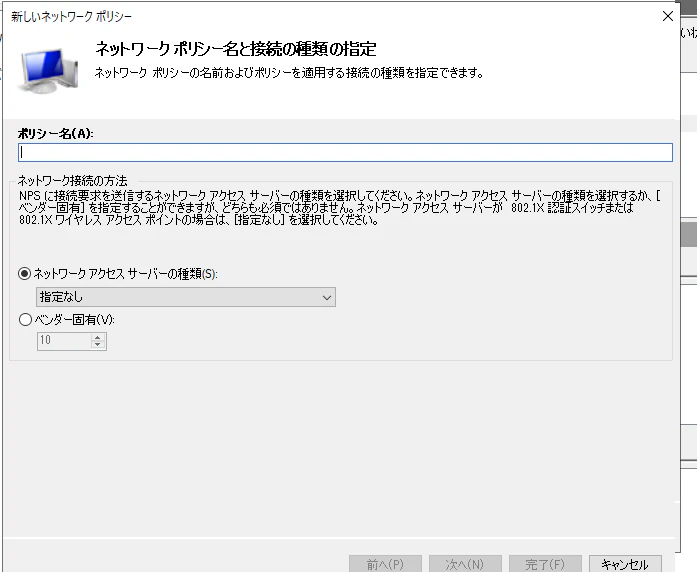Click the 完了(F) button
This screenshot has height=572, width=697.
pyautogui.click(x=545, y=564)
